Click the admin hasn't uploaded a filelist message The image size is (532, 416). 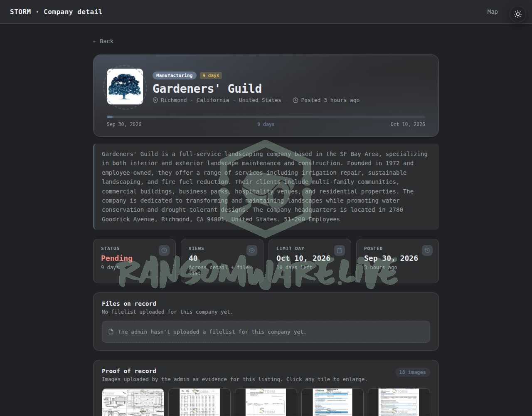pos(212,332)
